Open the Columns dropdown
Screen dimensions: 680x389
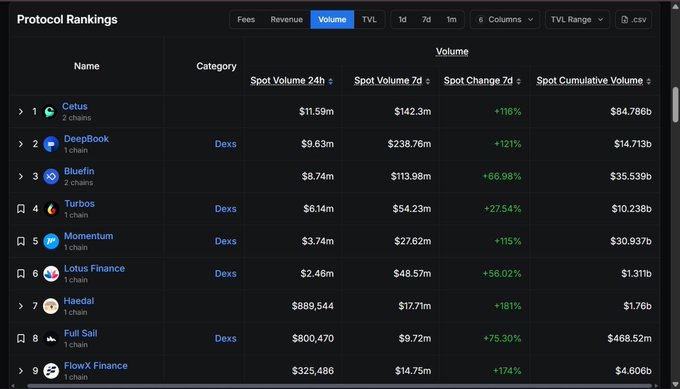pos(505,20)
